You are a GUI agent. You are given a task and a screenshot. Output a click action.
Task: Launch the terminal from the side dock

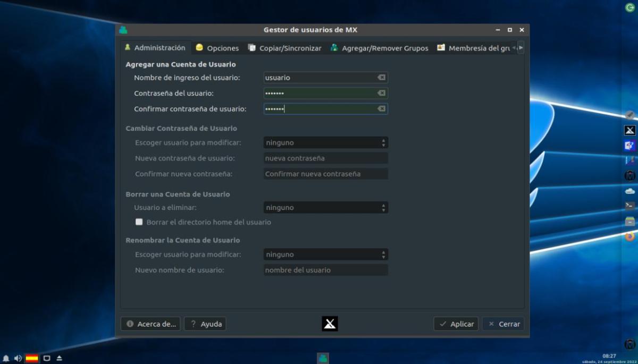tap(629, 206)
